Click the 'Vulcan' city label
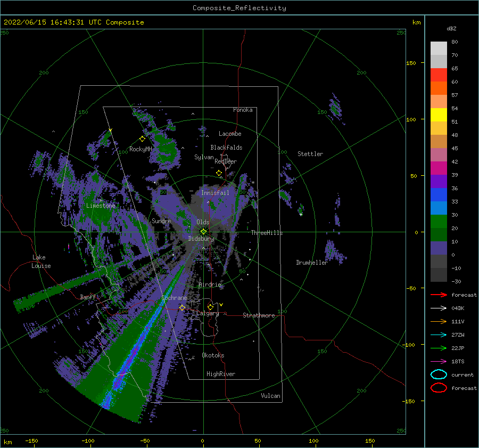479x448 pixels. (271, 396)
